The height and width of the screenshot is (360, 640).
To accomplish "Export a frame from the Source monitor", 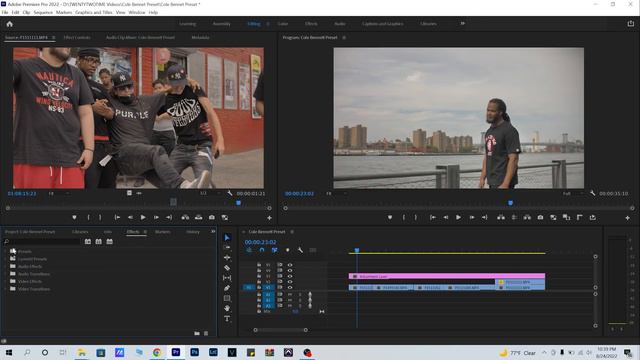I will coord(212,218).
